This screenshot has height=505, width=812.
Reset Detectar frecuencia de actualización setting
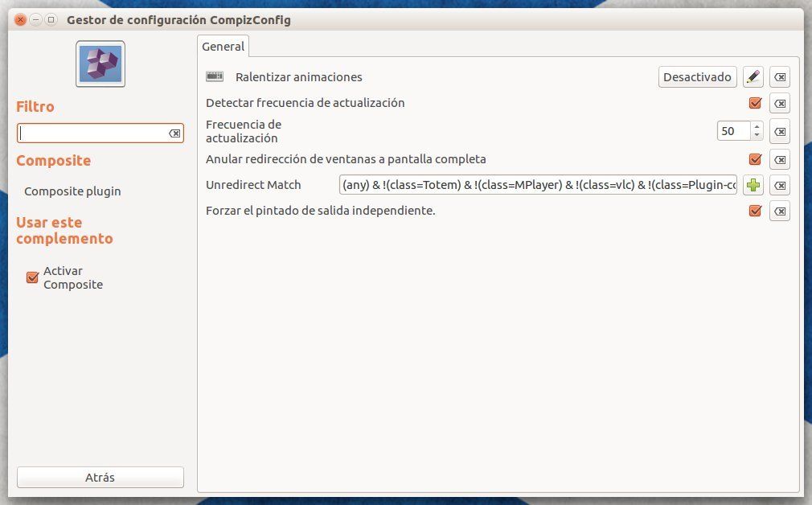click(780, 103)
